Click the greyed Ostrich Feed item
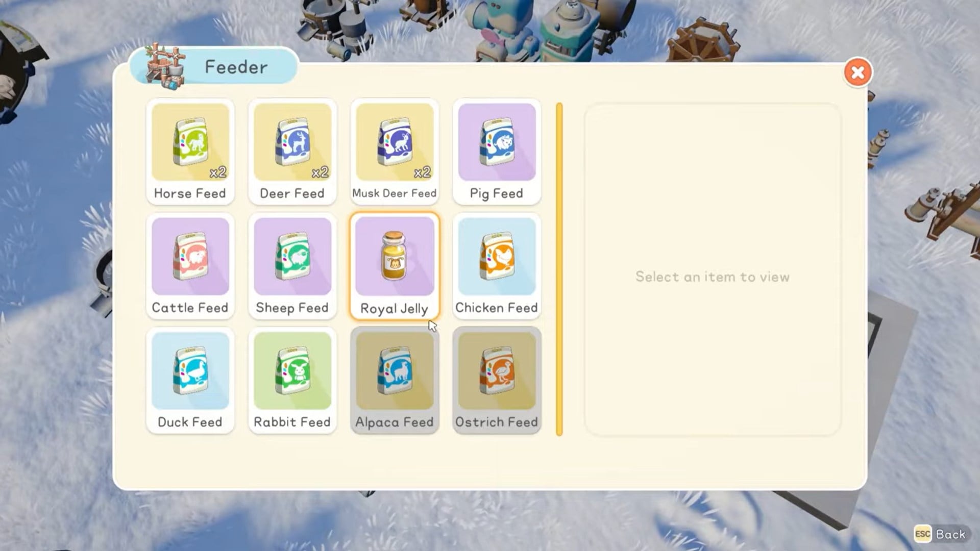 tap(496, 371)
